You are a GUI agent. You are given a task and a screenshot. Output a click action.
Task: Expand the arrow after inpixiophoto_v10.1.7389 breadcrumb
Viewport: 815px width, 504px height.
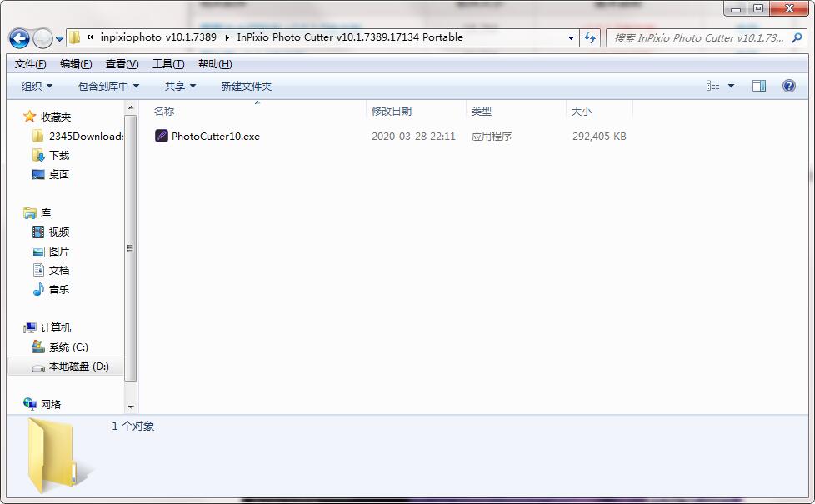click(x=227, y=37)
